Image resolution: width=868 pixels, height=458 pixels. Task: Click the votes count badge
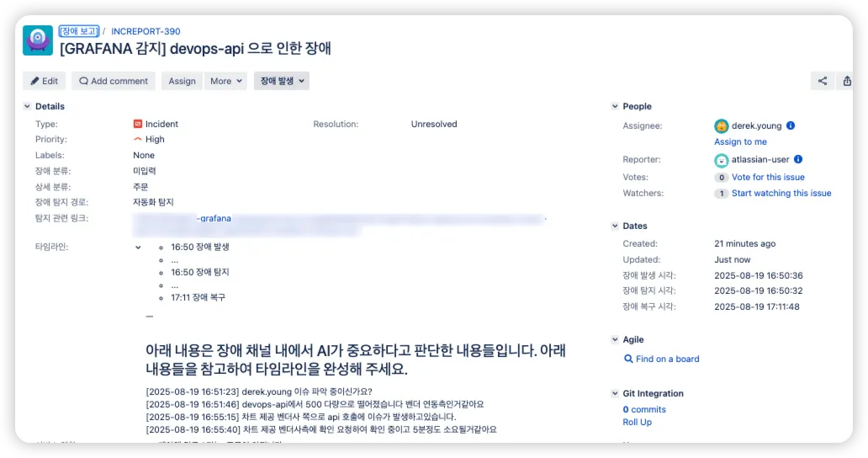[x=722, y=178]
